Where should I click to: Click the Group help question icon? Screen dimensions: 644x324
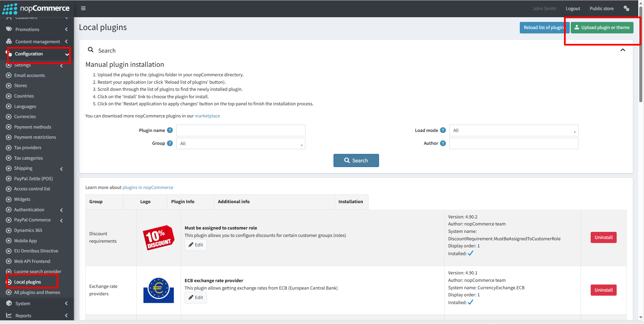[170, 143]
